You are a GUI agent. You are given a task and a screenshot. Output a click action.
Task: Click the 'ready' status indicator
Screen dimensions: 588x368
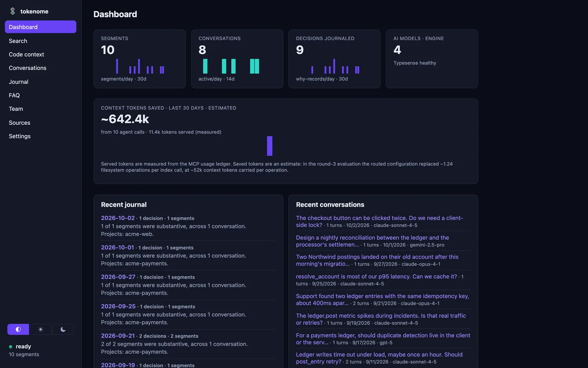[20, 346]
